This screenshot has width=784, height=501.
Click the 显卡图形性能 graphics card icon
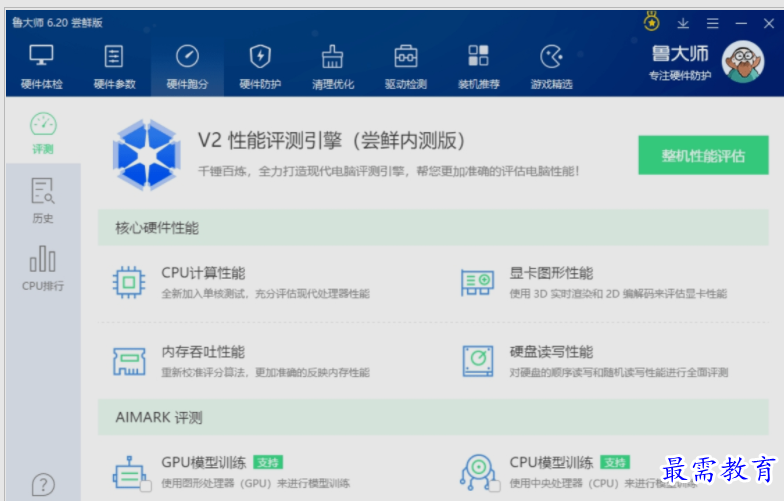click(x=477, y=282)
